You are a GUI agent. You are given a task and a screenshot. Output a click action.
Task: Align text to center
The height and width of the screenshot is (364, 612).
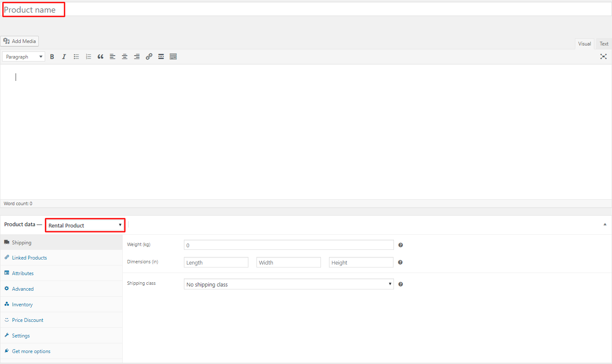125,56
